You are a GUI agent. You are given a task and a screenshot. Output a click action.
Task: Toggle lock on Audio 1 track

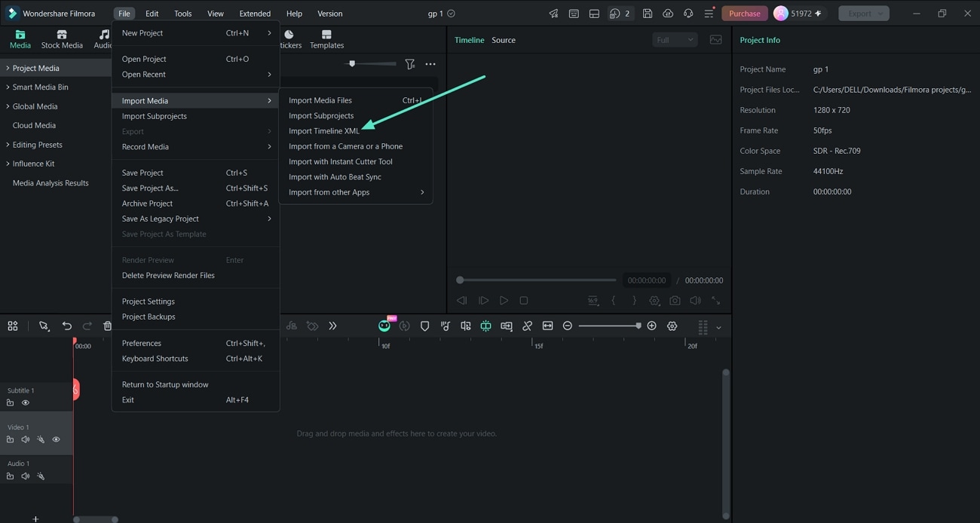(x=11, y=476)
